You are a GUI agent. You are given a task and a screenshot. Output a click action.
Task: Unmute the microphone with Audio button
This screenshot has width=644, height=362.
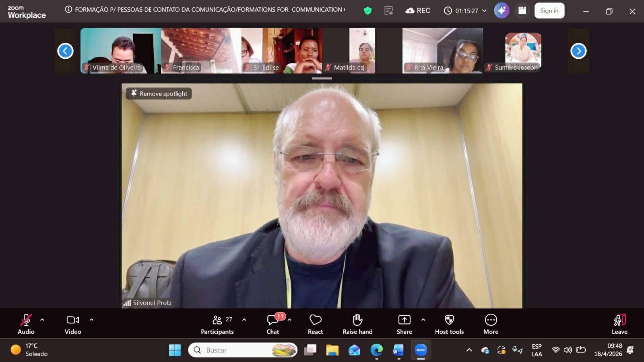[x=26, y=323]
